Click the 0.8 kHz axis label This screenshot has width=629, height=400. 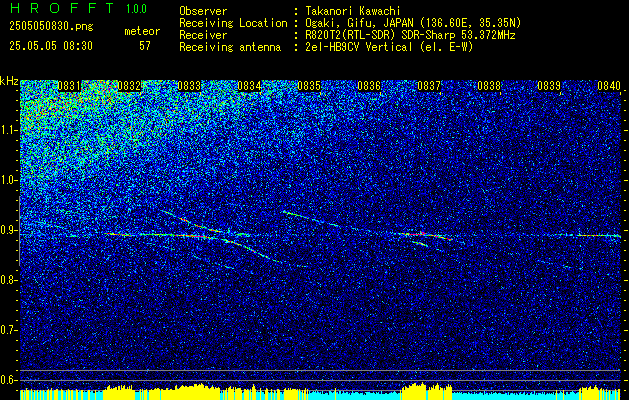(x=9, y=280)
